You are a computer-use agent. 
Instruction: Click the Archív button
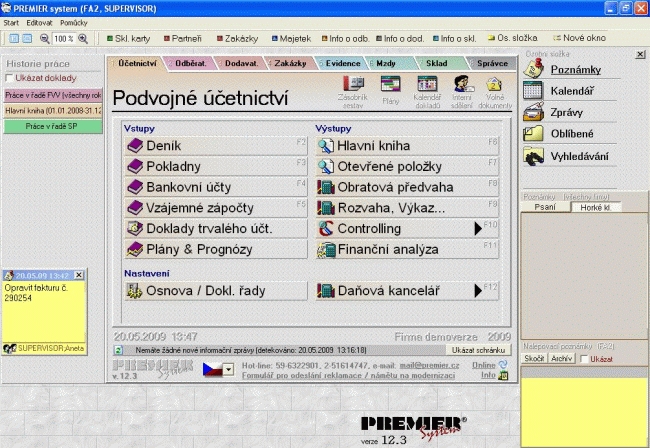point(562,358)
